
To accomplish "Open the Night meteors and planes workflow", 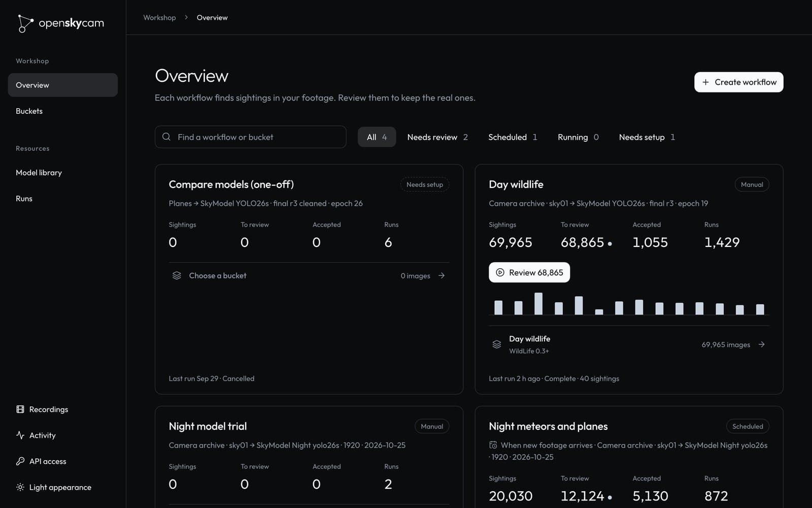I will click(x=548, y=426).
